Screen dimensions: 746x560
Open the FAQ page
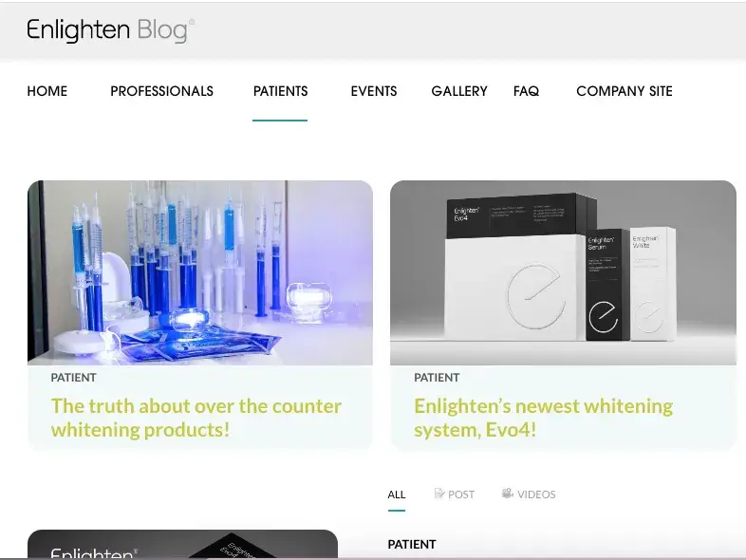click(x=526, y=91)
